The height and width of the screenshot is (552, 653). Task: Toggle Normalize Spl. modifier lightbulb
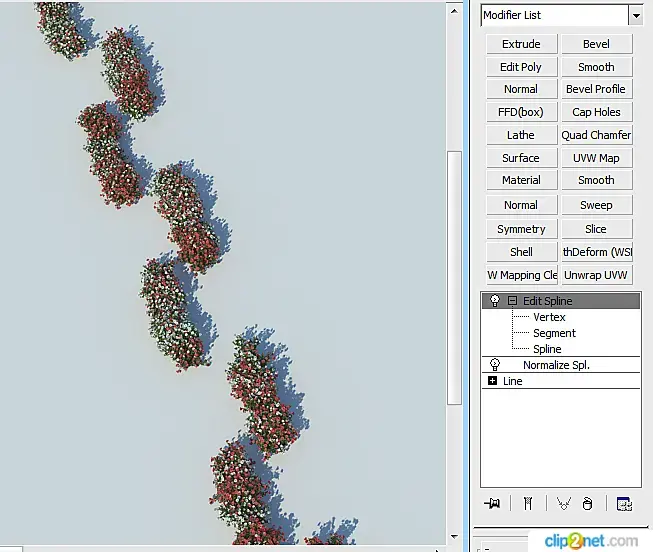[x=495, y=365]
